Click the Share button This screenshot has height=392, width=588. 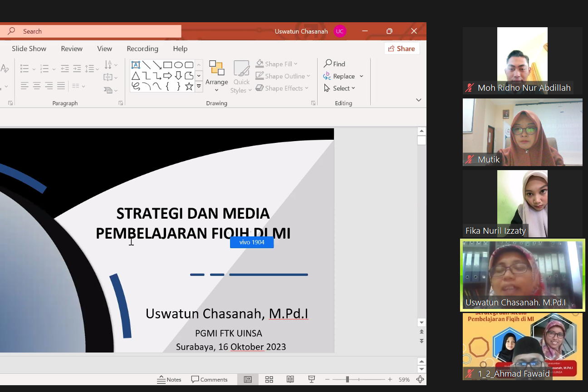coord(402,49)
